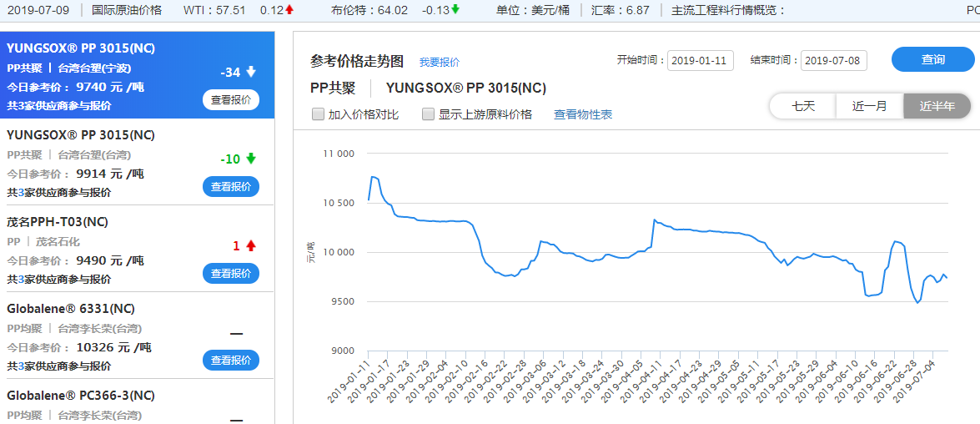Screen dimensions: 980x424
Task: Click 查看报价 for highlighted YUNGSOX Ningbo item
Action: click(230, 100)
